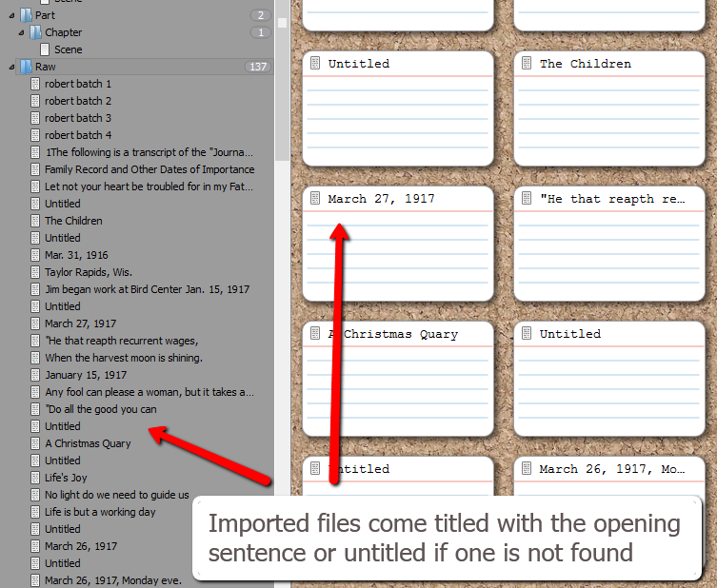Select "Family Record and Other Dates of Importance" item

point(149,169)
